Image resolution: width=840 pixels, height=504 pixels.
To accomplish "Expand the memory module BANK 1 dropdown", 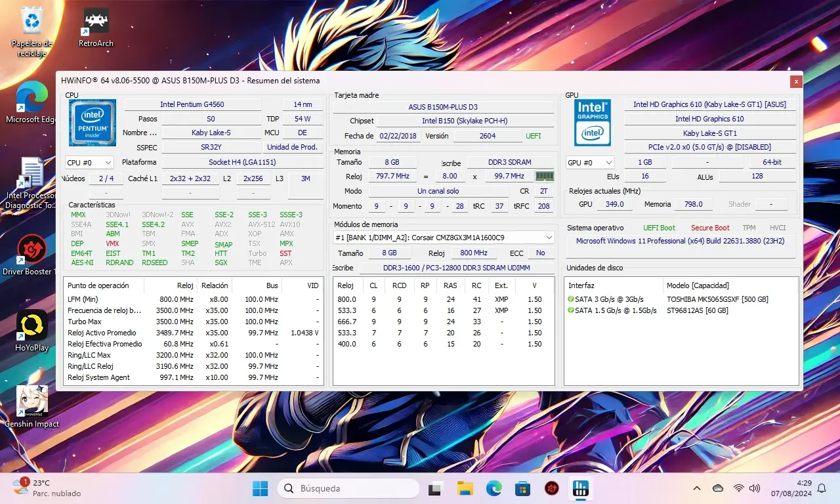I will 444,238.
